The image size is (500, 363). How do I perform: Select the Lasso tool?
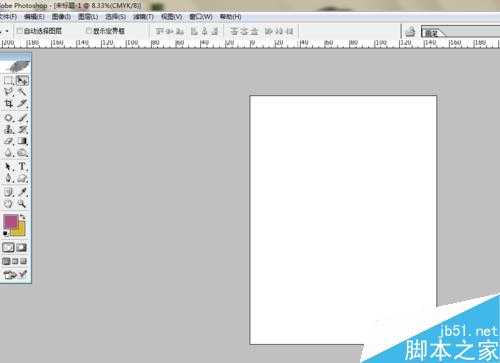pyautogui.click(x=8, y=92)
